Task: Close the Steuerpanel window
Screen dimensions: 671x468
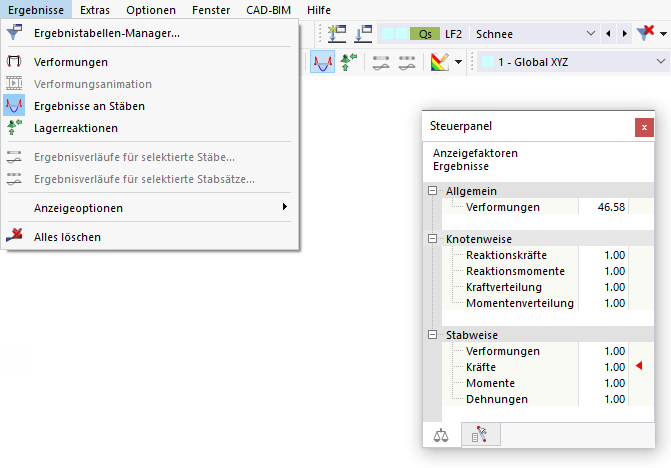Action: 644,127
